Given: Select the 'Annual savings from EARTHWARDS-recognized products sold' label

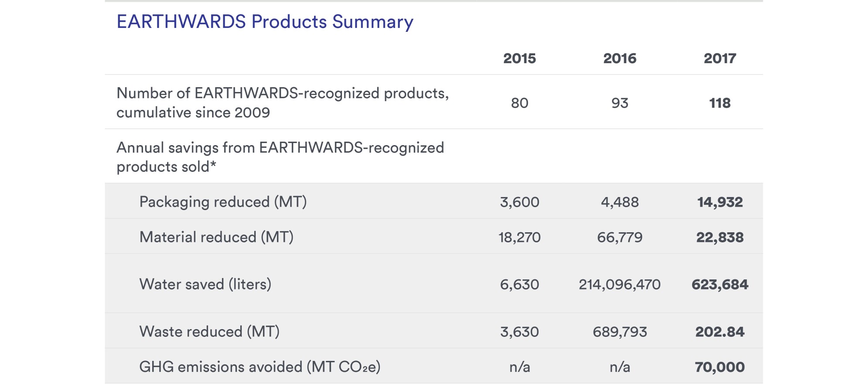Looking at the screenshot, I should coord(280,157).
